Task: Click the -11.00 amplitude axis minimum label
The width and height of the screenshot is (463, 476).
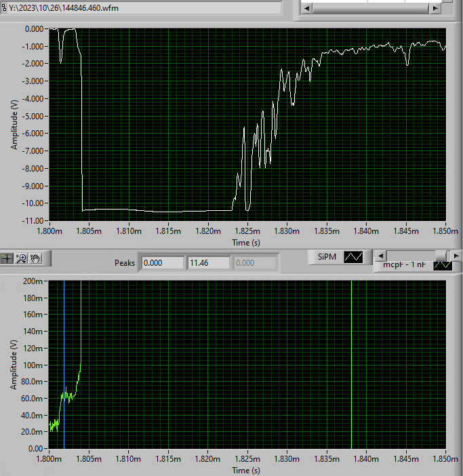Action: coord(33,220)
